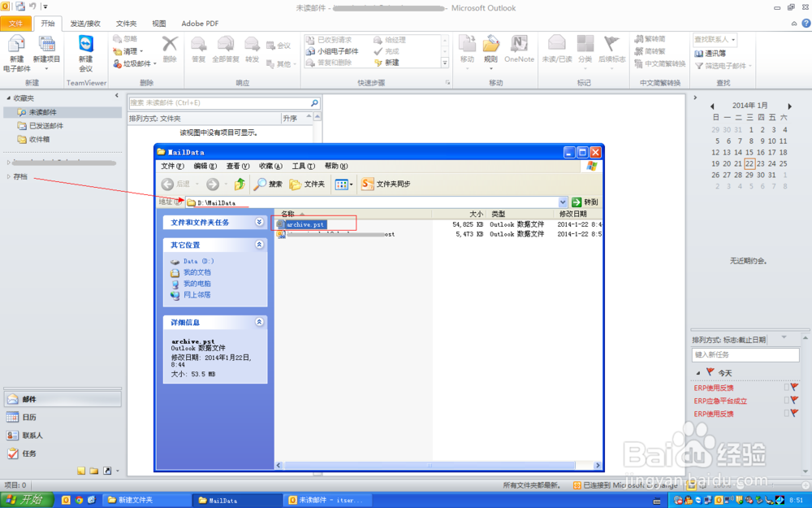Mark ERP应急平台成立 task complete flag
This screenshot has height=508, width=812.
(794, 400)
